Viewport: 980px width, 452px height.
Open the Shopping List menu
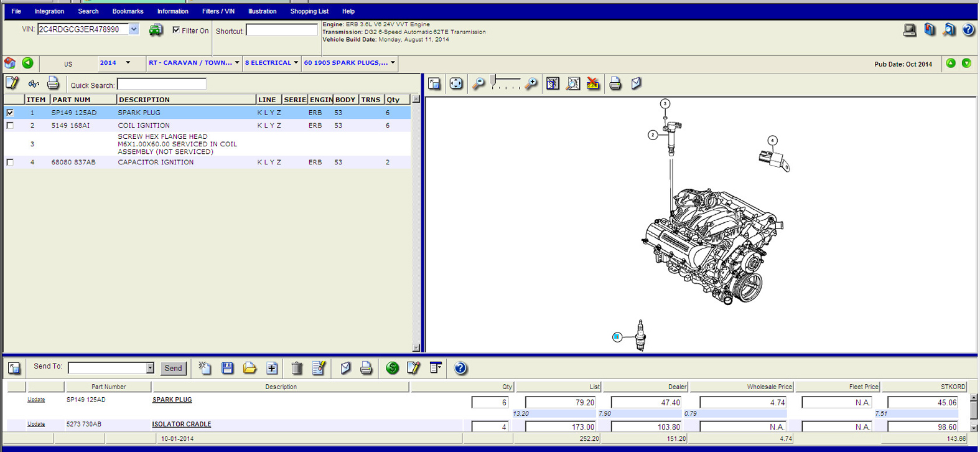[309, 11]
